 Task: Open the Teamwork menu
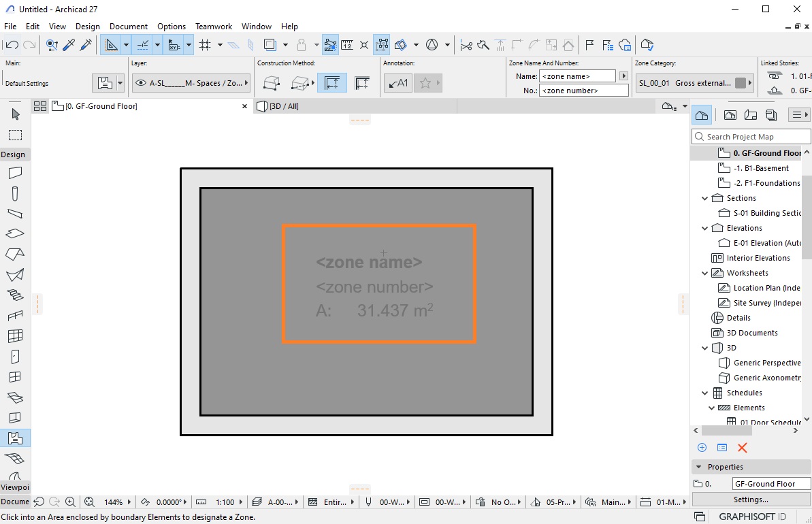point(213,27)
